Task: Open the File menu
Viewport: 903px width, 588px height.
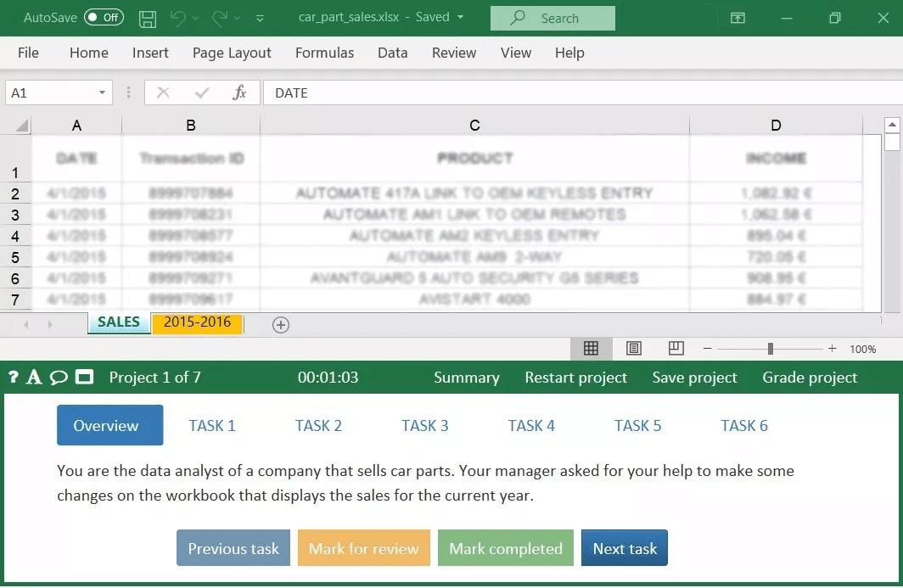Action: [x=28, y=53]
